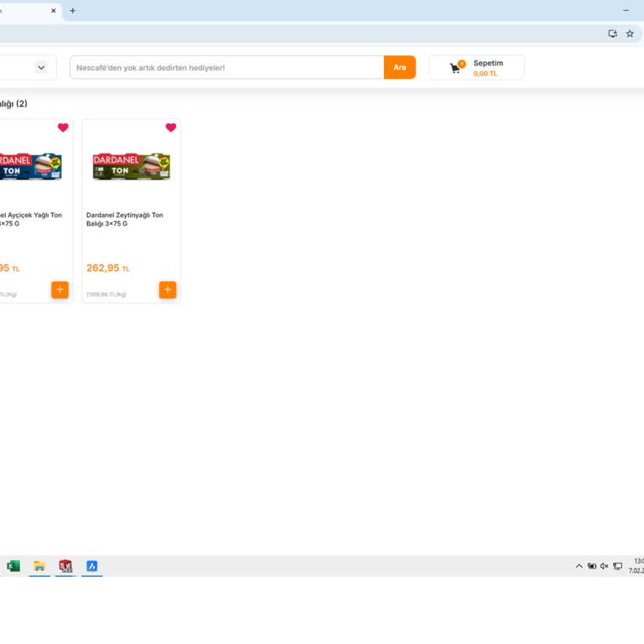Open Dardanel Zeytinyağlı Ton product image
644x644 pixels.
click(x=132, y=166)
